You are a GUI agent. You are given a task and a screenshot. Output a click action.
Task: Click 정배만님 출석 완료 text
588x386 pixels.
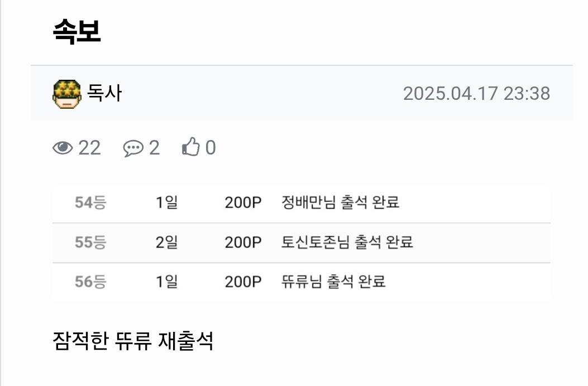pos(341,202)
